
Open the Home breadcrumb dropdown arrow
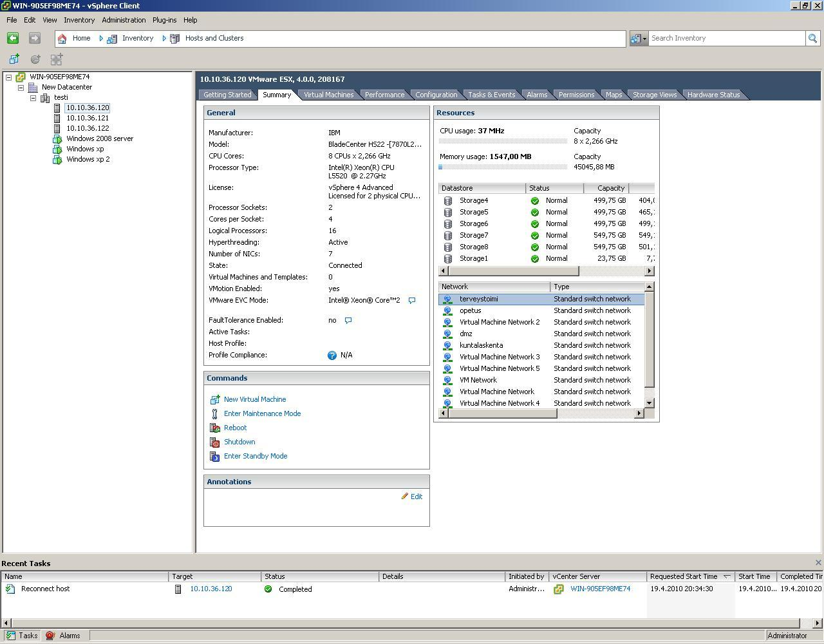pos(101,39)
